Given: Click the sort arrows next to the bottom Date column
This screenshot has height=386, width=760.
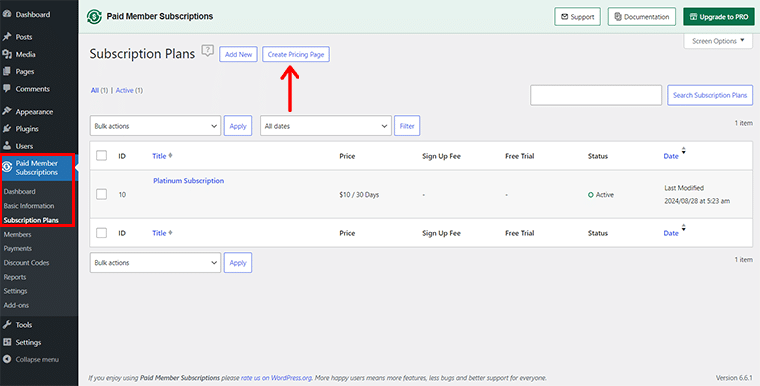Looking at the screenshot, I should click(x=683, y=228).
